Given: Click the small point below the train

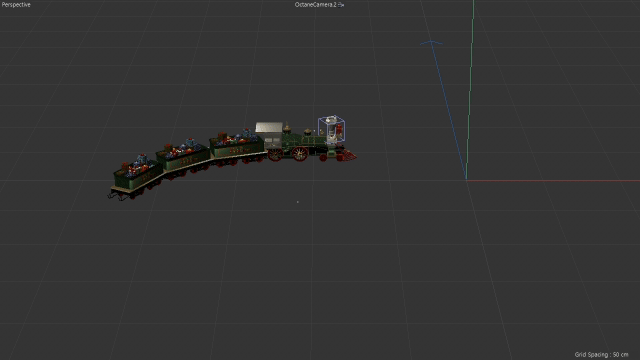Looking at the screenshot, I should pos(298,202).
